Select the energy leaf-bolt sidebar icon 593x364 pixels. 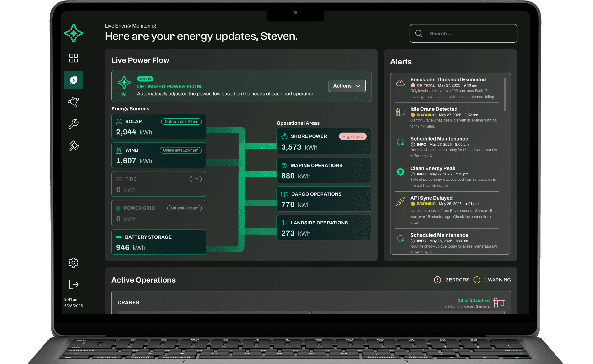coord(74,80)
